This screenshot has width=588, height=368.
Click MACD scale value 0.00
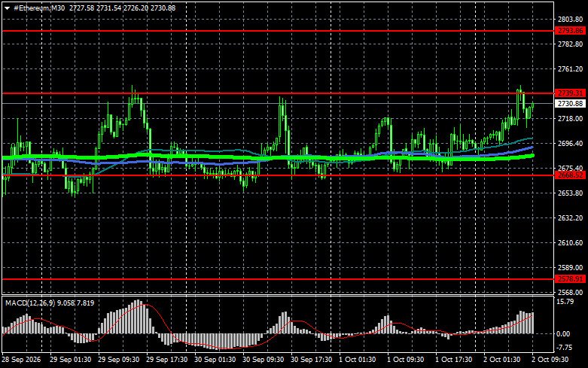coord(564,333)
